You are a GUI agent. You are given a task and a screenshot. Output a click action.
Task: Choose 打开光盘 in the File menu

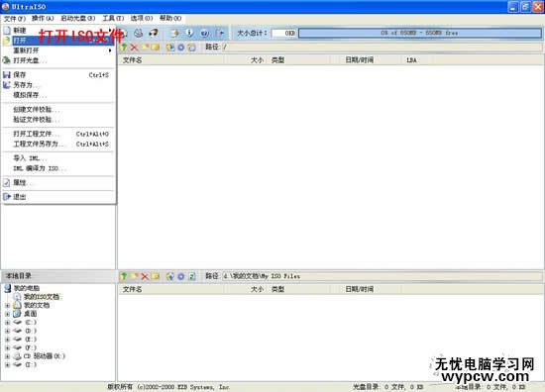pos(58,60)
